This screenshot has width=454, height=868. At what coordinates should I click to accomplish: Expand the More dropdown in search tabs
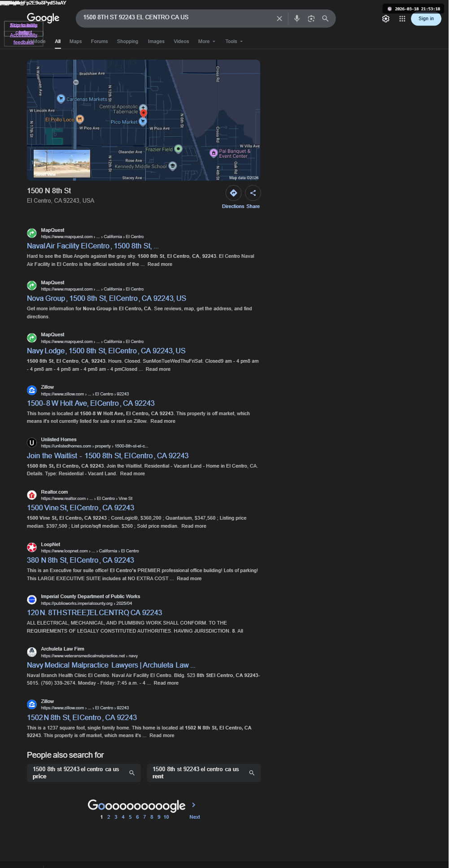[x=207, y=41]
